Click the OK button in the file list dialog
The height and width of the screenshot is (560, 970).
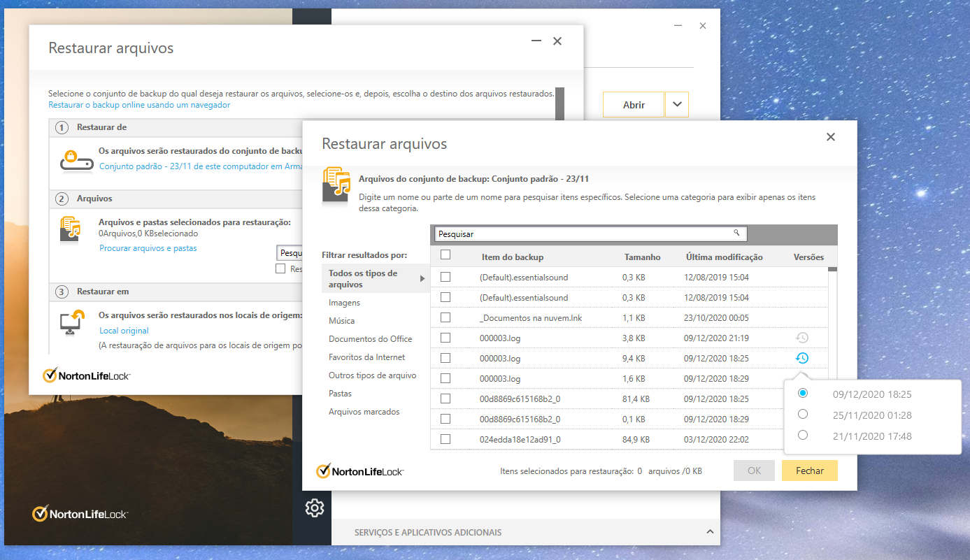(x=754, y=471)
